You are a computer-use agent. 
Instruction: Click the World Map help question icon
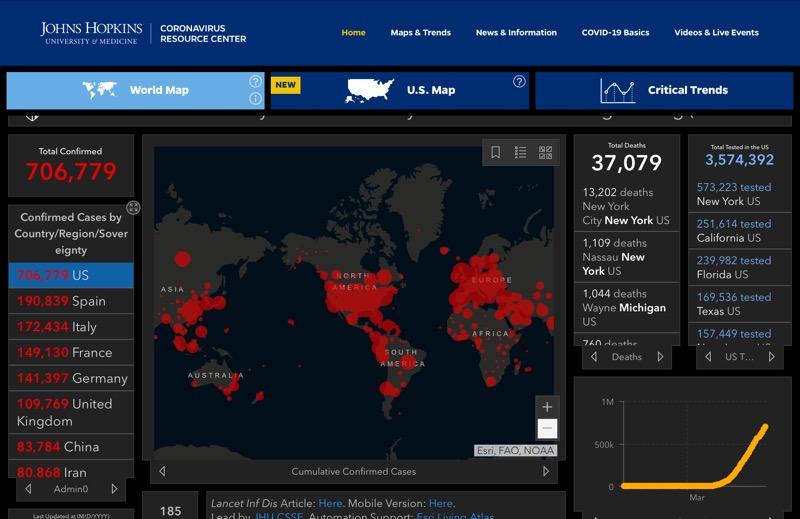tap(255, 81)
